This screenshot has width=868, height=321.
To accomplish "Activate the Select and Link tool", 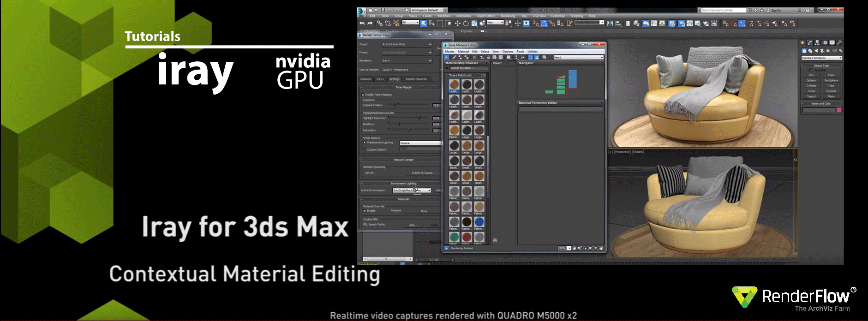I will click(380, 24).
